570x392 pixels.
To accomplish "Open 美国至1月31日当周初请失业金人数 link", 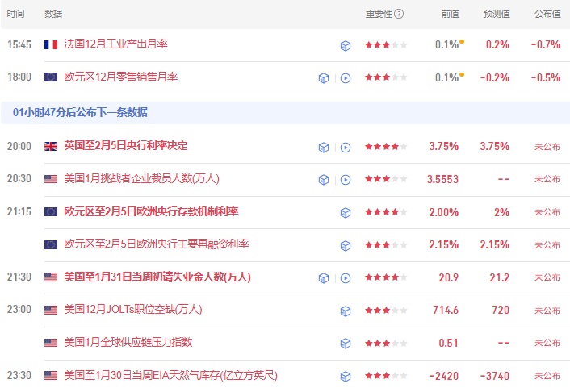I will pyautogui.click(x=157, y=277).
